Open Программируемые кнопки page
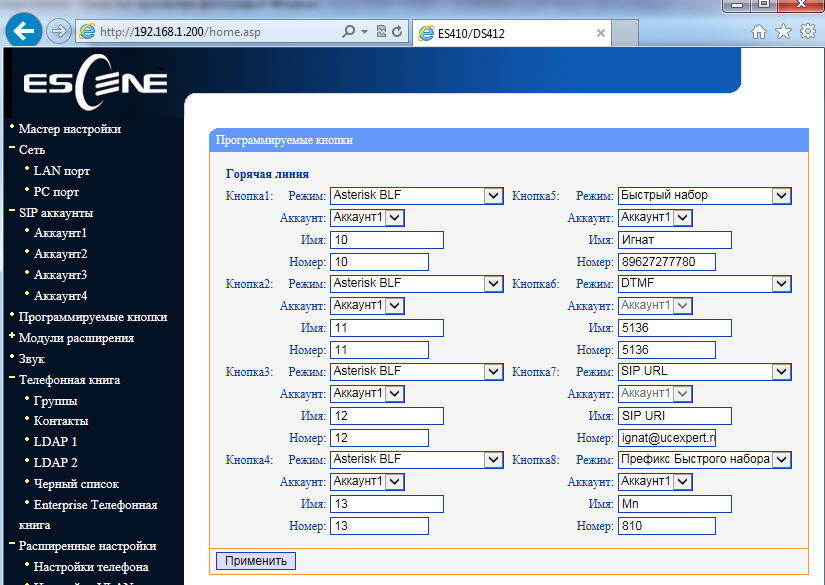Viewport: 825px width, 585px height. point(93,317)
